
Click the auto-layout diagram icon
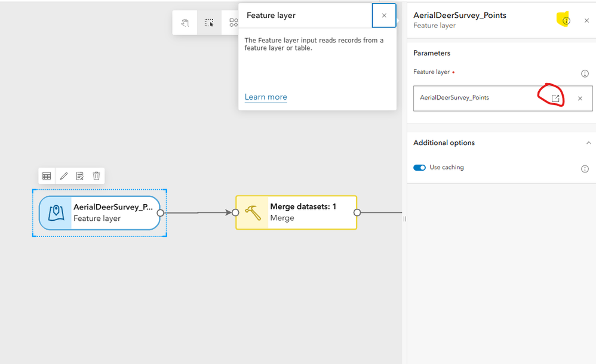(234, 23)
